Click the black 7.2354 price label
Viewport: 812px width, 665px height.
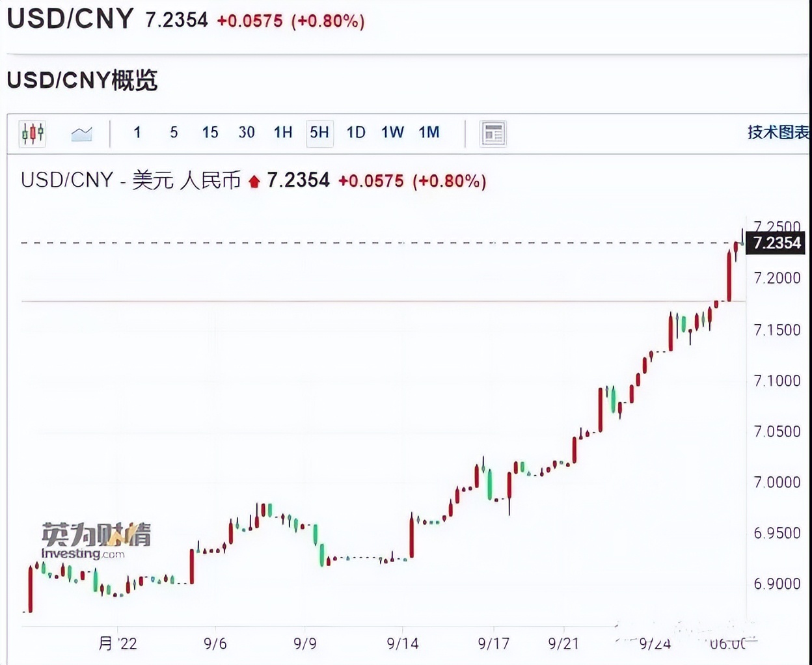[776, 243]
